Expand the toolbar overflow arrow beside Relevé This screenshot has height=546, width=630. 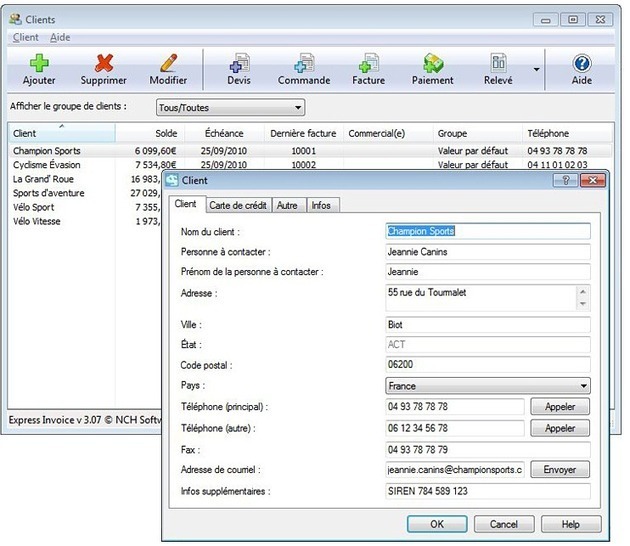[x=537, y=70]
